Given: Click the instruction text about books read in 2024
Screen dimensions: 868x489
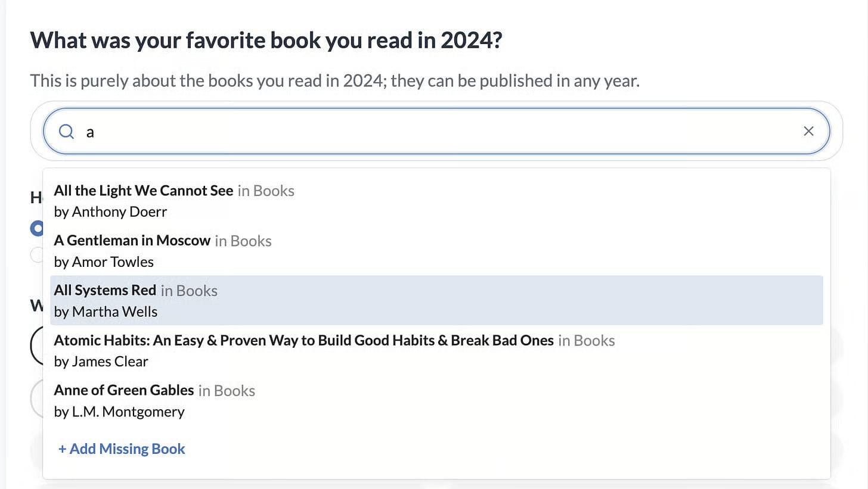Looking at the screenshot, I should click(x=335, y=80).
